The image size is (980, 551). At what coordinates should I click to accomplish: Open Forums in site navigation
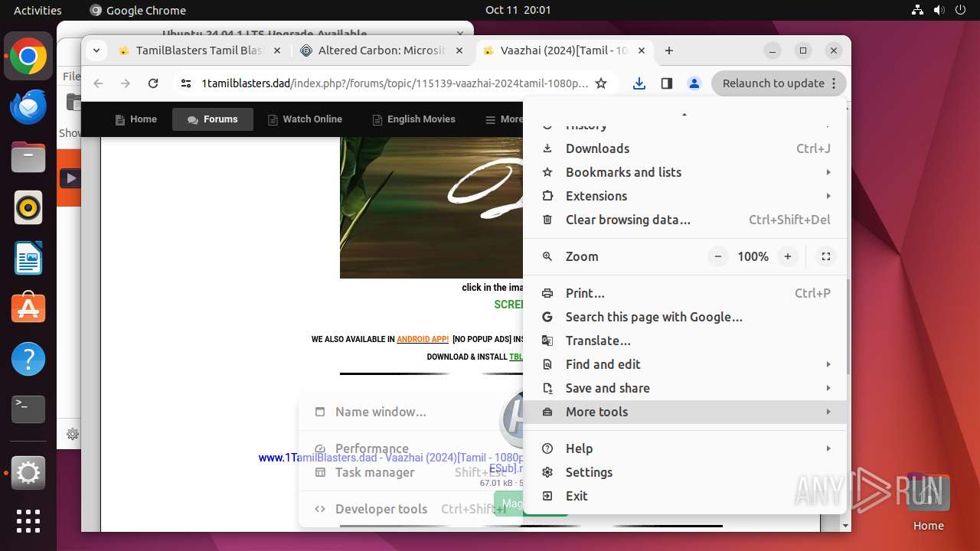tap(213, 119)
